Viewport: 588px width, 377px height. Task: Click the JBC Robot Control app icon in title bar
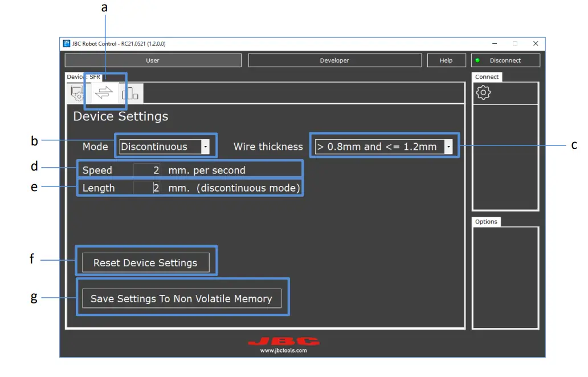pos(66,43)
